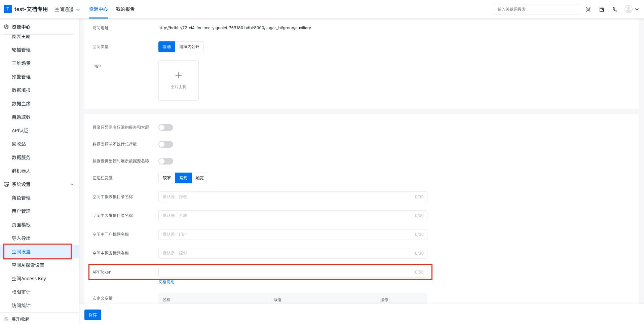Click the test-文档专用 workspace name
The height and width of the screenshot is (325, 644).
(x=31, y=9)
